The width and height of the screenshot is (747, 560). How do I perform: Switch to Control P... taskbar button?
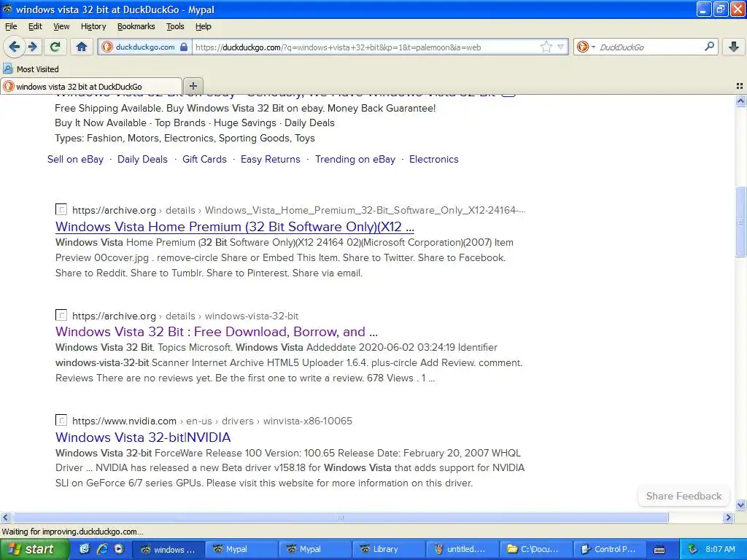pyautogui.click(x=610, y=550)
